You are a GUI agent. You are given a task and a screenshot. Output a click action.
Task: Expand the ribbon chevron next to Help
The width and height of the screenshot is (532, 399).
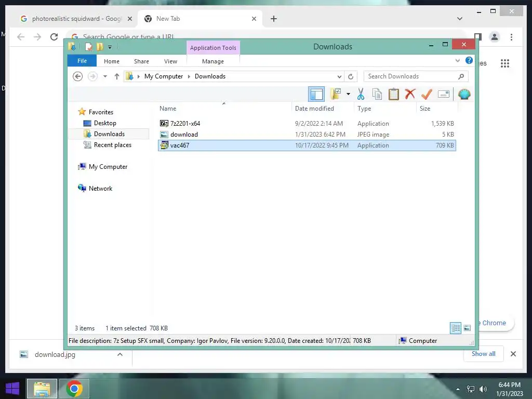[x=457, y=61]
